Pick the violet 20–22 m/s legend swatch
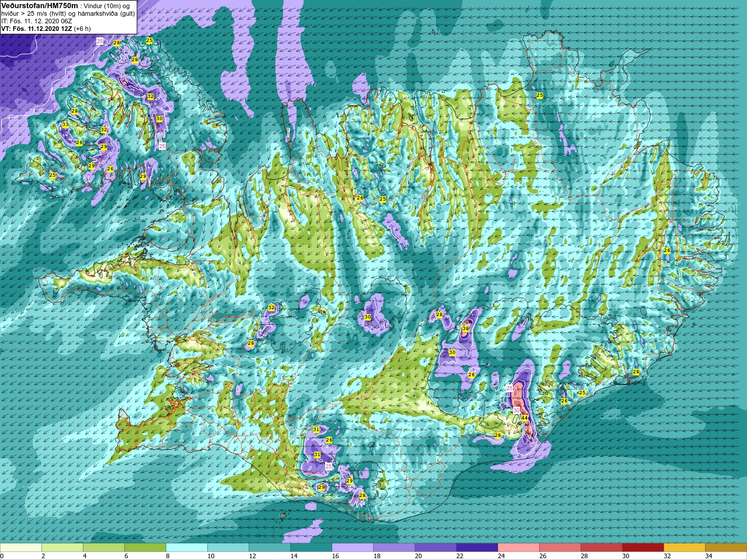 coord(435,547)
